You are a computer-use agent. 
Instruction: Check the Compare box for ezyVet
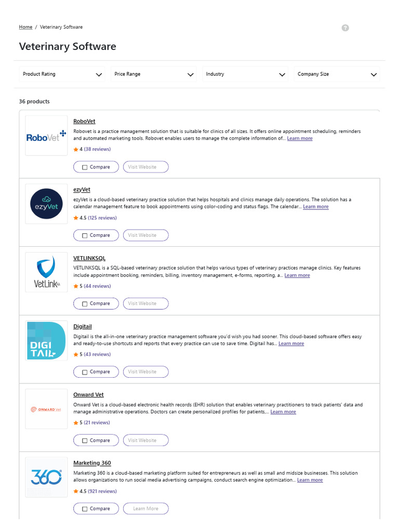(85, 235)
